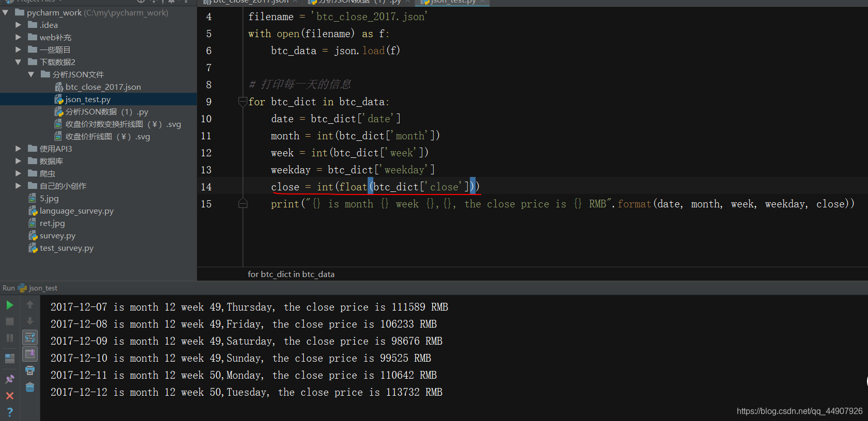Screen dimensions: 868x421
Task: Click the icon of 收盘价折线图 (¥) .svg
Action: point(58,137)
